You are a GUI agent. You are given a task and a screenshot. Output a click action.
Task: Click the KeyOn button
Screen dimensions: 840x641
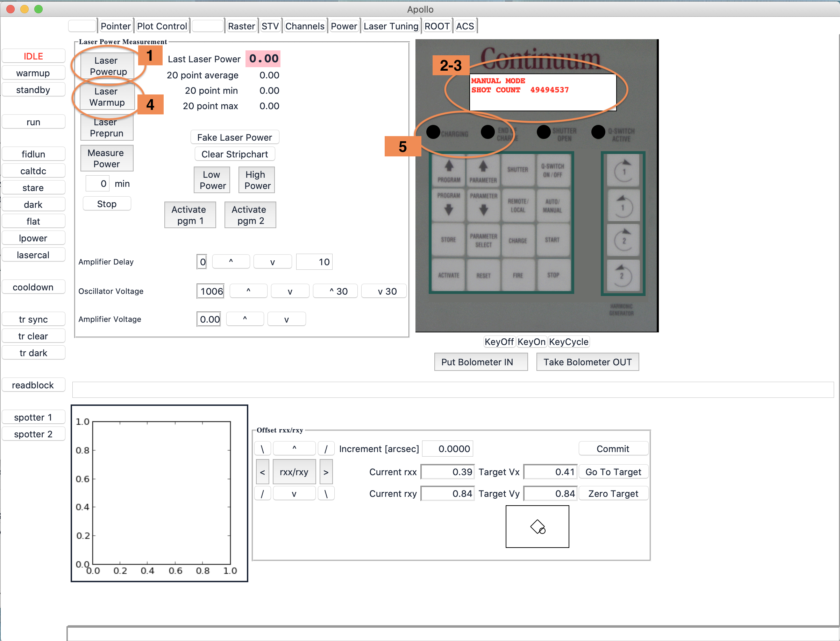(532, 342)
